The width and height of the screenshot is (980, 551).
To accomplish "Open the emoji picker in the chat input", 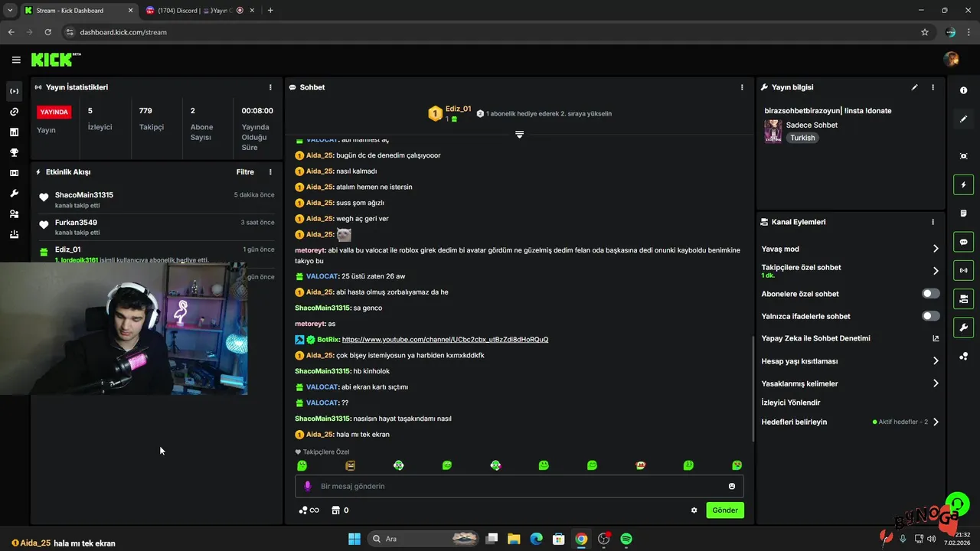I will pyautogui.click(x=732, y=486).
